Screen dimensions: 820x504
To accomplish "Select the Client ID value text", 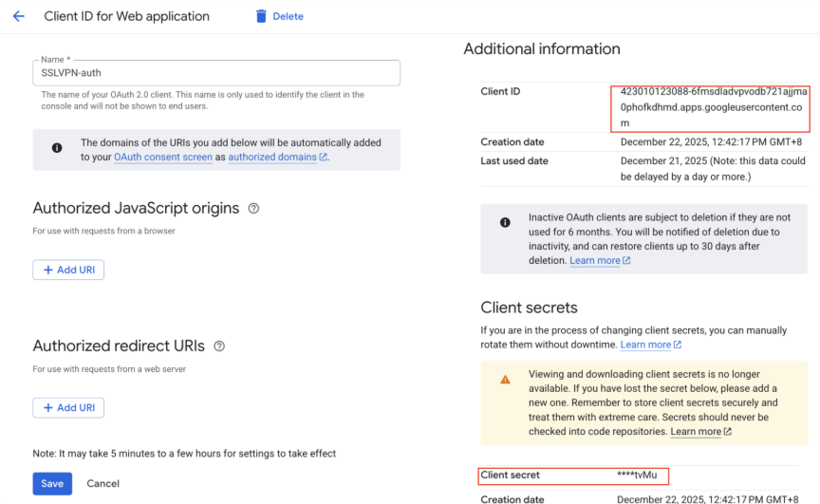I will tap(714, 107).
